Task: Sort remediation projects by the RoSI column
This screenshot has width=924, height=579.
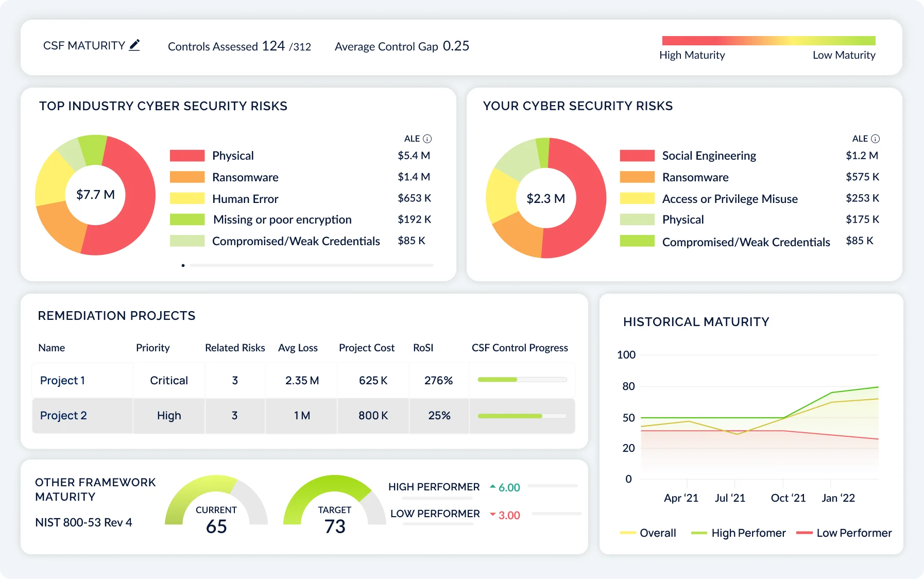Action: pos(422,348)
